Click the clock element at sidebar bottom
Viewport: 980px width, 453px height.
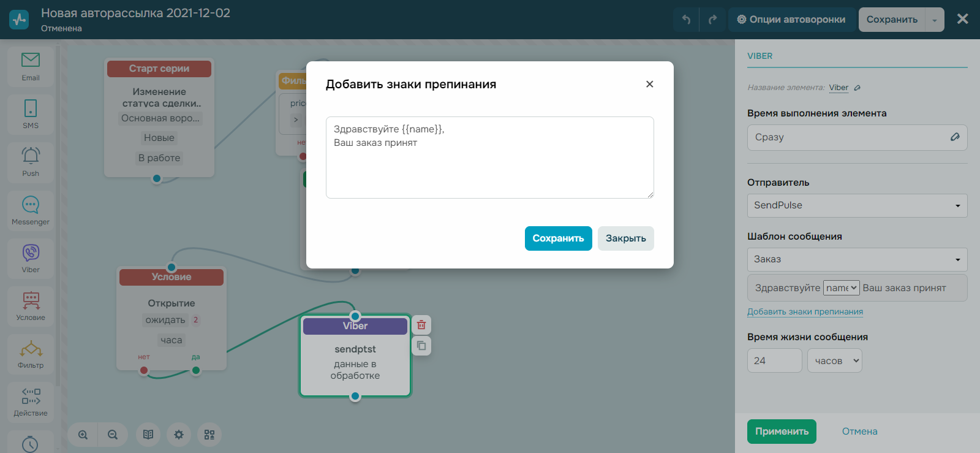(x=31, y=443)
